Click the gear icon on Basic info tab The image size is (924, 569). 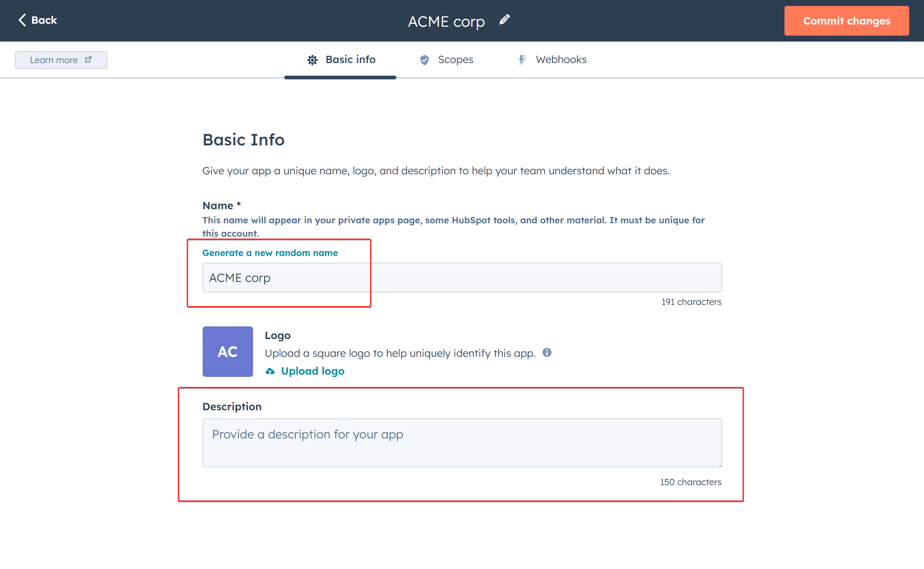312,60
